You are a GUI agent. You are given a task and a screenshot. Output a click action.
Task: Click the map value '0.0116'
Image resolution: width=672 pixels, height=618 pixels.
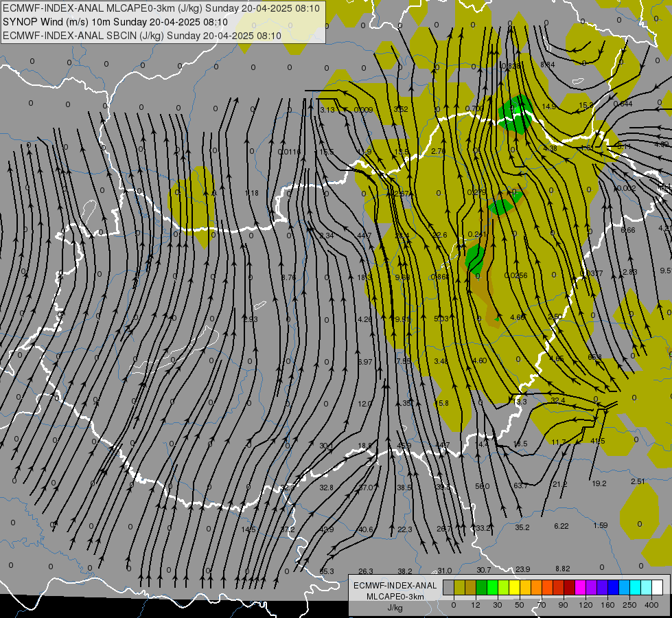[289, 151]
